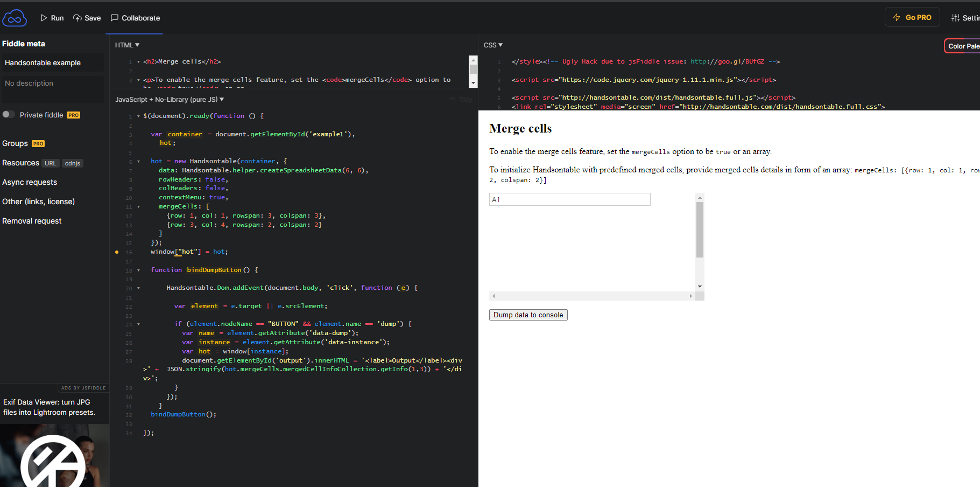Expand the Groups section

pos(15,143)
